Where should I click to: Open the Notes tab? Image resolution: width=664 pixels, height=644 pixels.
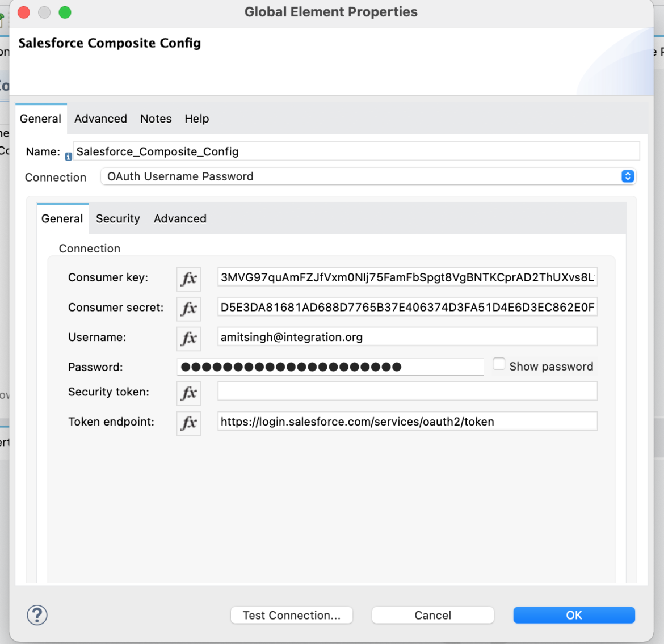(x=156, y=119)
